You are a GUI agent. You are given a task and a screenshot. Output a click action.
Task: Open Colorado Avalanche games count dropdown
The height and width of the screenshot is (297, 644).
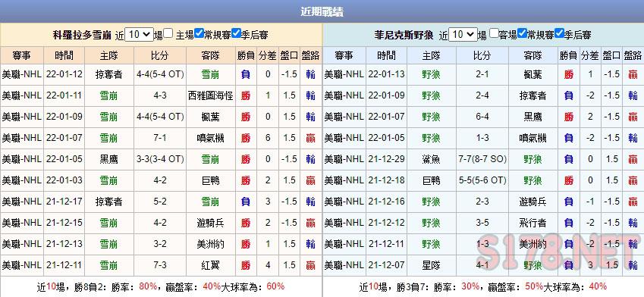pos(139,34)
